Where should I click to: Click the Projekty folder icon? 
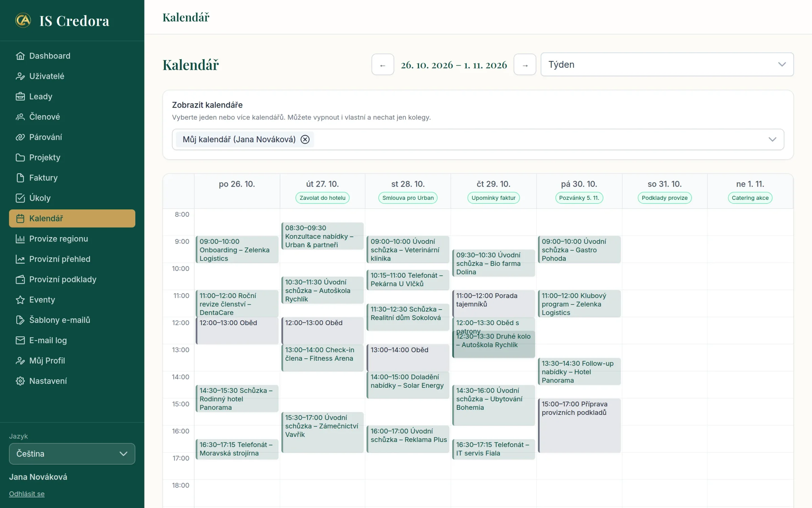point(20,157)
